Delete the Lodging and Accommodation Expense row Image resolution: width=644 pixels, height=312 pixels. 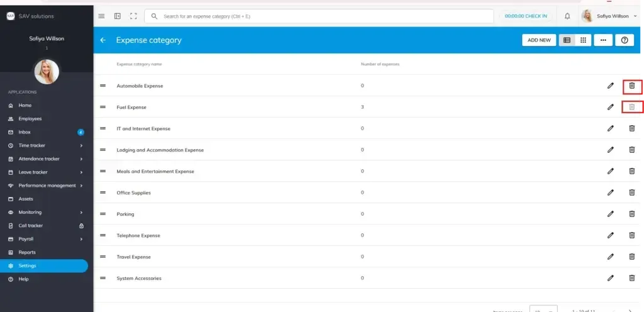[x=632, y=150]
